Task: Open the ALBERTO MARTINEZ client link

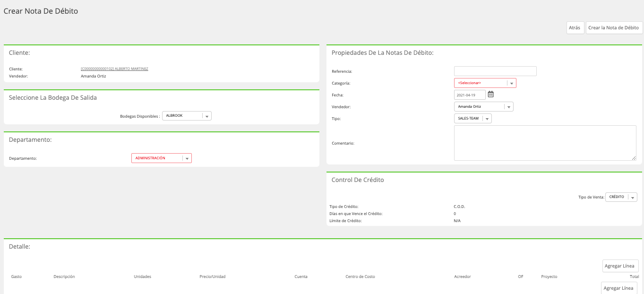Action: pos(115,69)
